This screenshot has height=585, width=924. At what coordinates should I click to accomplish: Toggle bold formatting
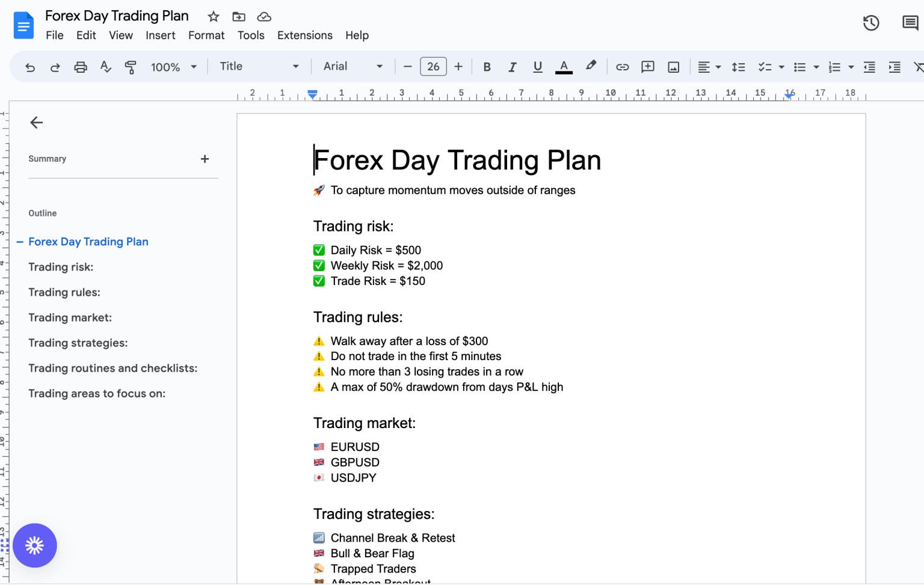point(487,67)
